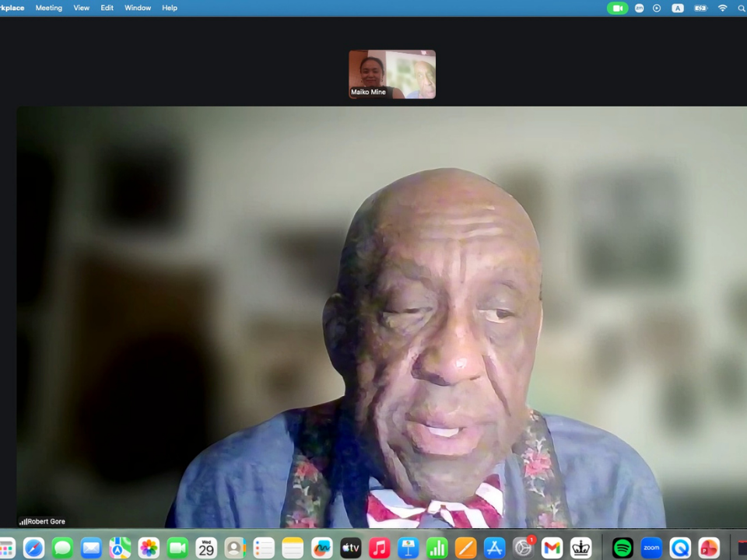Screen dimensions: 747x560
Task: Click the Robert Gore name label
Action: click(x=46, y=521)
